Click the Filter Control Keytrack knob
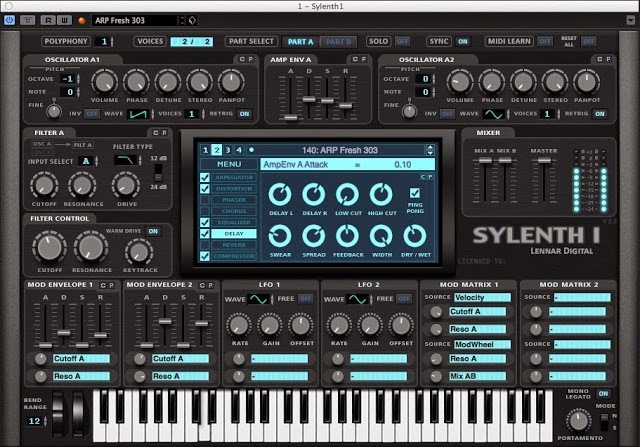The image size is (640, 447). [139, 252]
